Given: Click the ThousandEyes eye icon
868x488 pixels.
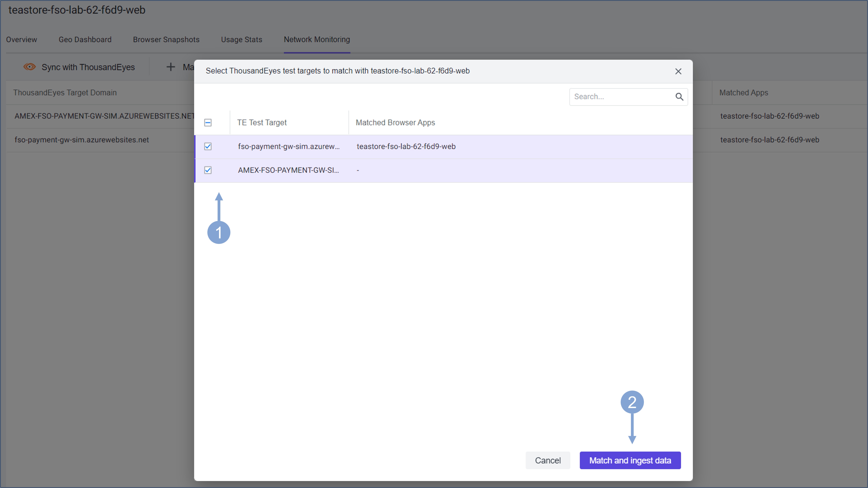Looking at the screenshot, I should tap(30, 67).
